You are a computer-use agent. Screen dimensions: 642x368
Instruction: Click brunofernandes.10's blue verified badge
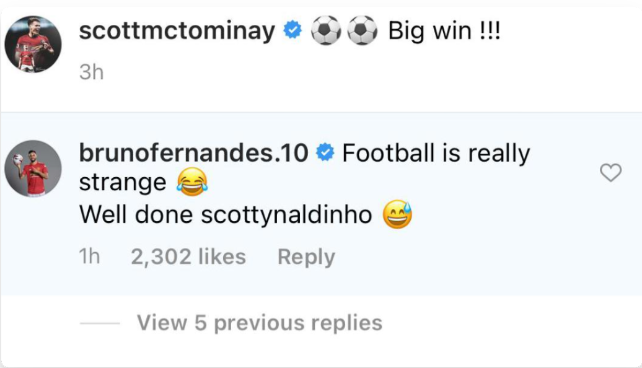[x=326, y=153]
